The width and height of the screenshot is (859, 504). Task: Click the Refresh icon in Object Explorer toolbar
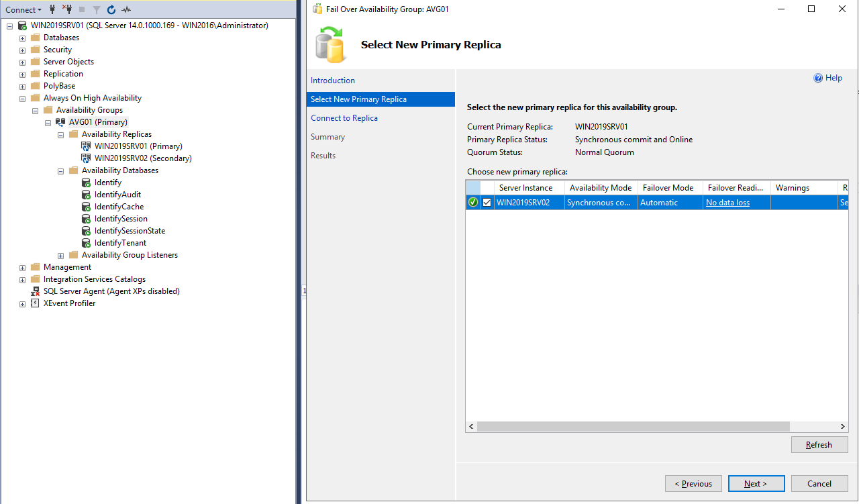pos(111,9)
